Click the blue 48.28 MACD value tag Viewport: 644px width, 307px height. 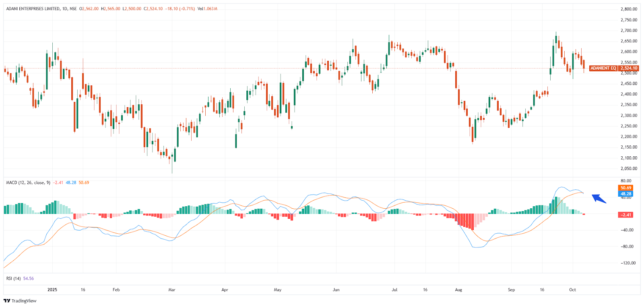click(x=625, y=194)
